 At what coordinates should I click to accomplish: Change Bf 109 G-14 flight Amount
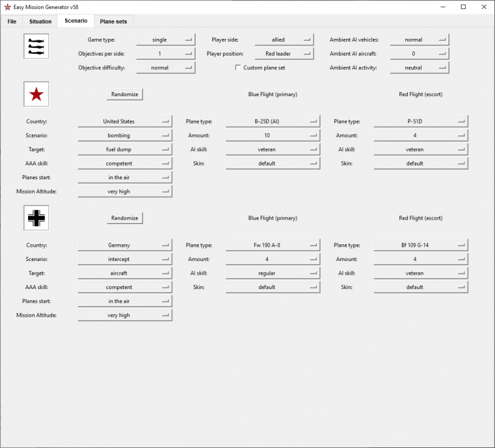421,259
